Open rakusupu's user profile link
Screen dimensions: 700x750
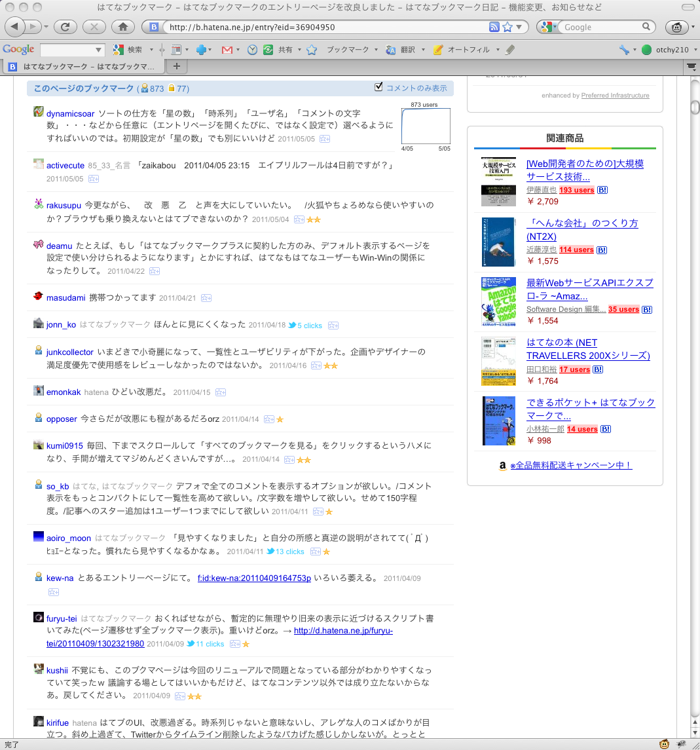point(64,206)
